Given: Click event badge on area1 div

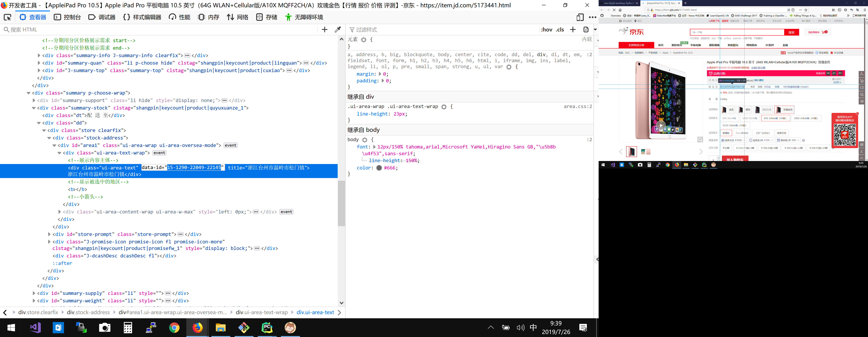Looking at the screenshot, I should tap(230, 145).
